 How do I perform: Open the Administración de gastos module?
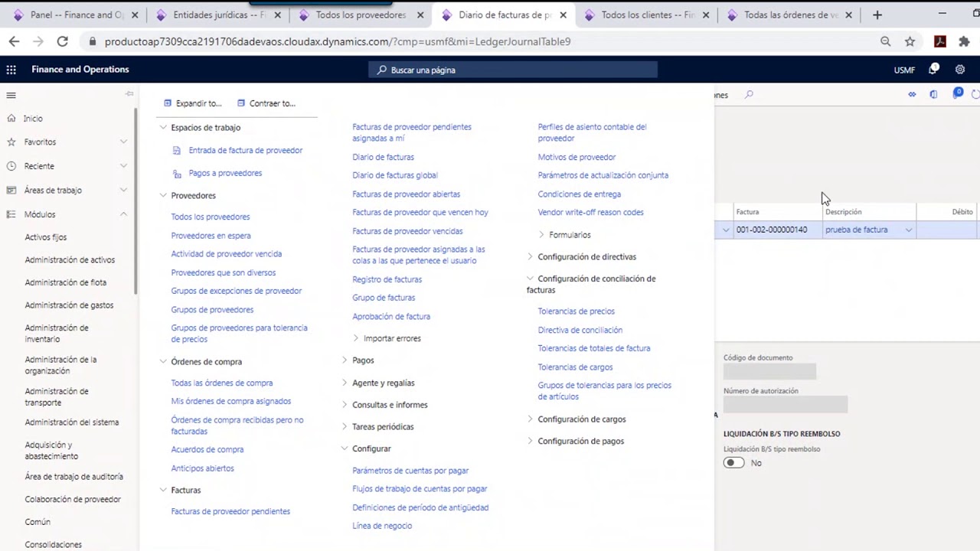tap(69, 305)
